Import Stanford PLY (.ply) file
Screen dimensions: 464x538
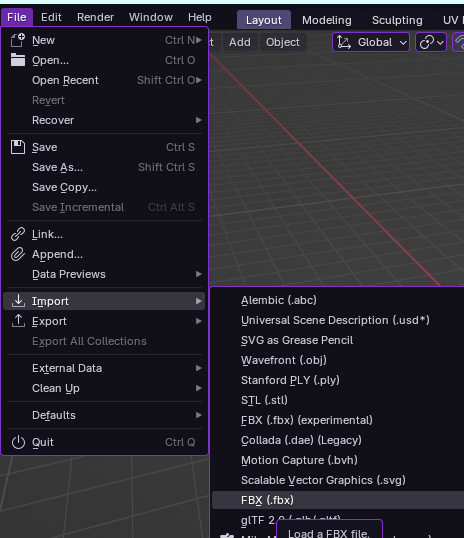338,380
